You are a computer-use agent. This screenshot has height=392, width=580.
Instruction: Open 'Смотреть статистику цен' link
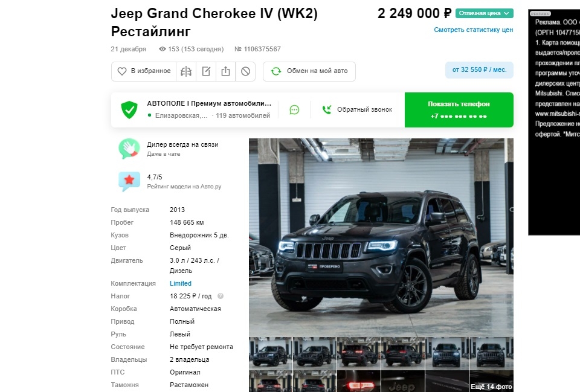(x=473, y=30)
